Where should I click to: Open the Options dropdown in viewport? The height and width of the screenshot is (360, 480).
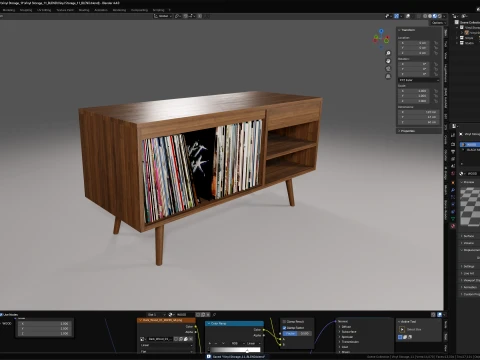coord(439,23)
